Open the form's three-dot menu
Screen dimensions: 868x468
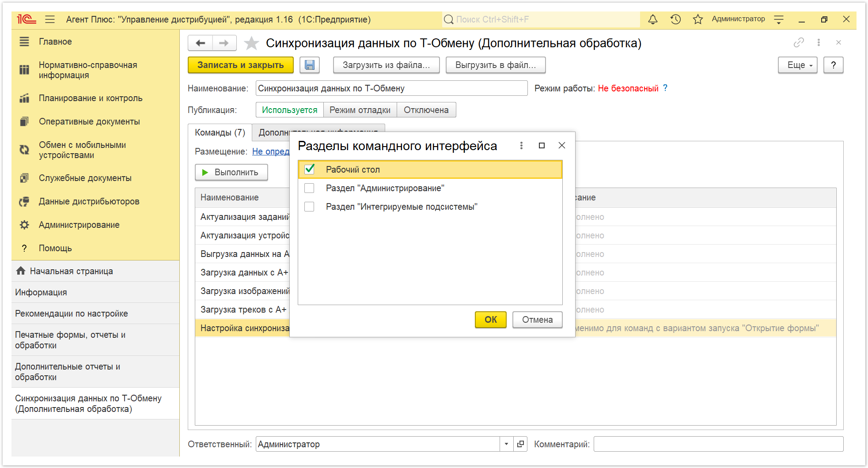coord(819,42)
